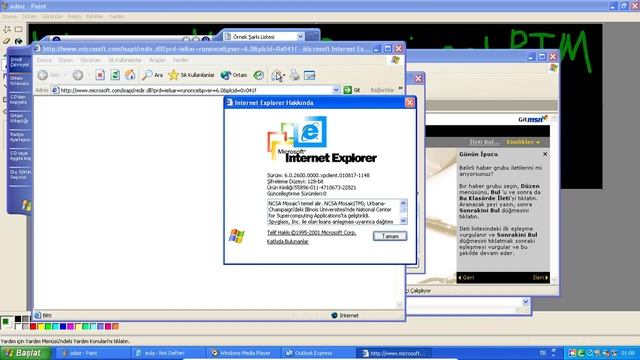Pick the red swatch in Paint palette
This screenshot has width=640, height=360.
(x=33, y=326)
